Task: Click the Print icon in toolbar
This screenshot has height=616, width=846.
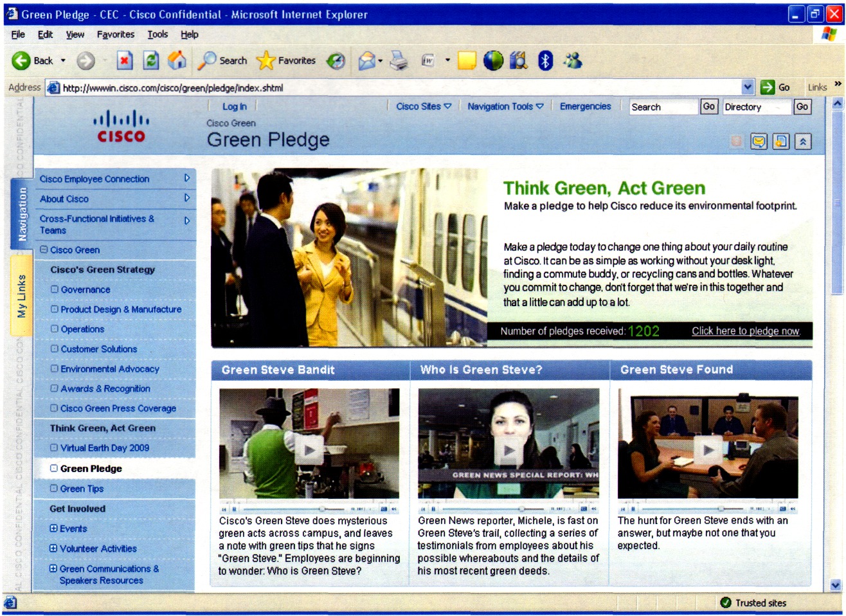Action: click(399, 61)
